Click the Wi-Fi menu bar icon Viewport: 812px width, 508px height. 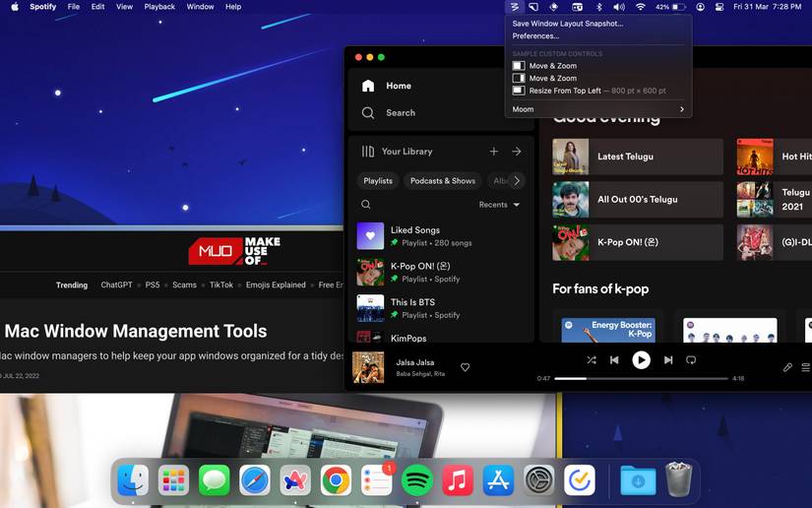point(641,7)
